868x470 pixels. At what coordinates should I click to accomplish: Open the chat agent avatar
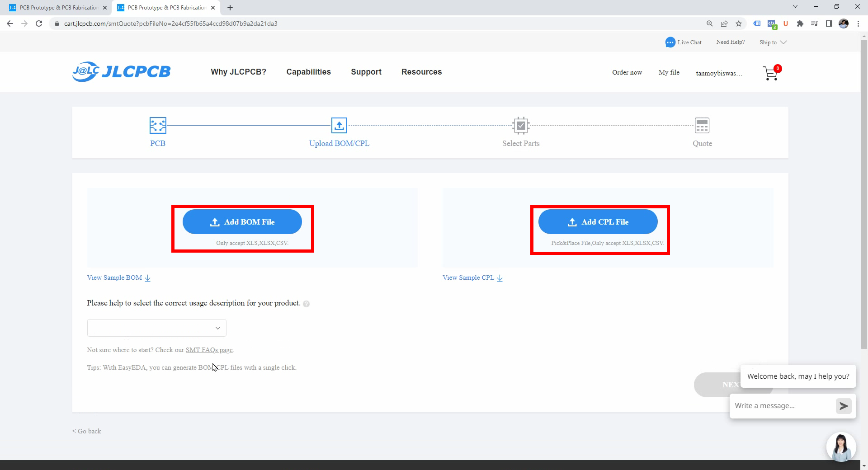(x=841, y=447)
